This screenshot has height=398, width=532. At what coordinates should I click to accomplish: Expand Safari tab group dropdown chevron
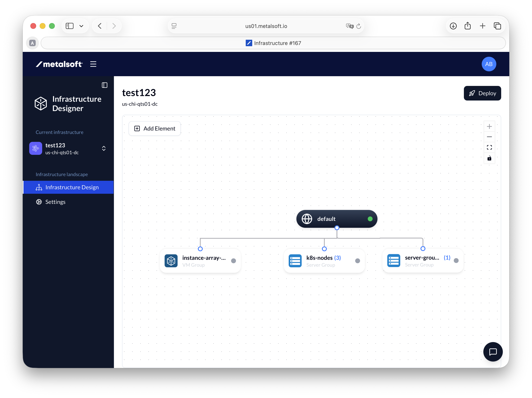click(x=81, y=26)
